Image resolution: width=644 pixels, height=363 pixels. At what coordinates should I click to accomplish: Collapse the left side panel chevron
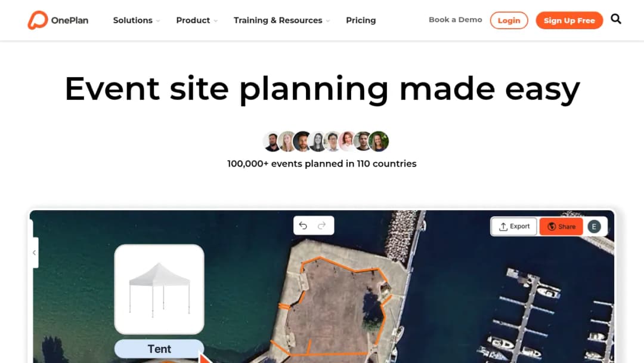(35, 253)
